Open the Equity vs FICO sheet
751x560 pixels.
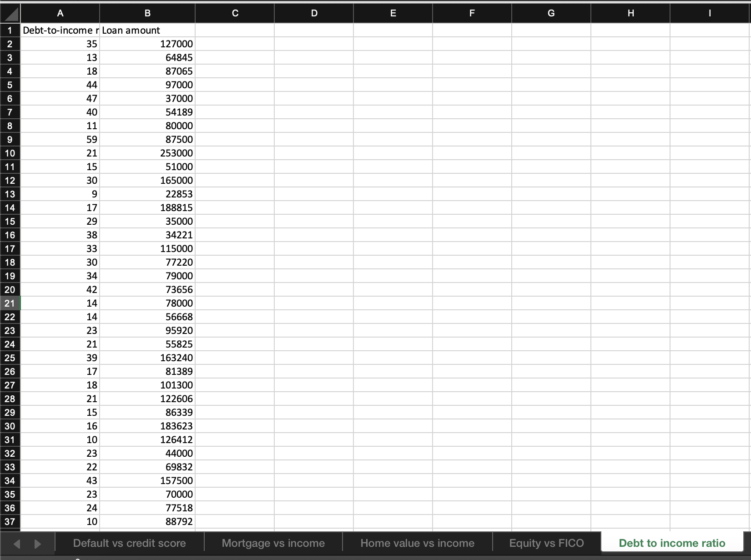point(546,543)
